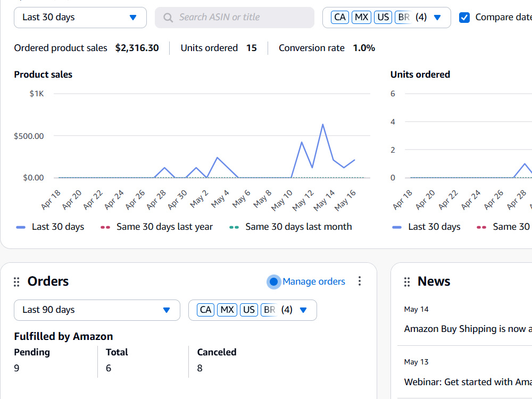Expand the Last 30 days date range dropdown
Image resolution: width=532 pixels, height=399 pixels.
point(80,18)
